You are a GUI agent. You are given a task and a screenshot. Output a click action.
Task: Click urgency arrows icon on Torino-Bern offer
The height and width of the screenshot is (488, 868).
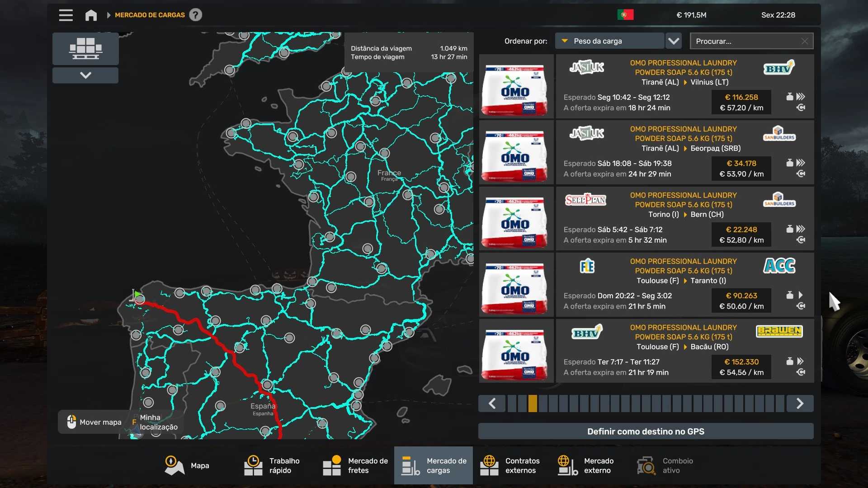(x=801, y=229)
